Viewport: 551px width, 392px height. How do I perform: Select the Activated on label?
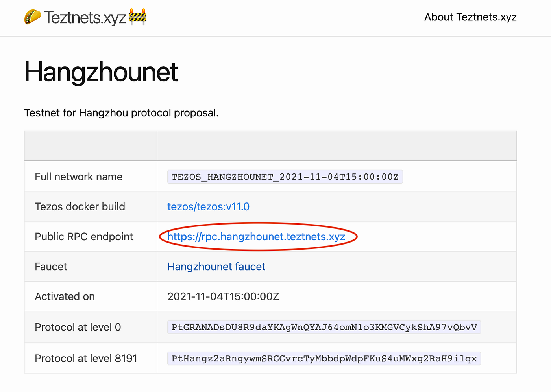tap(65, 296)
